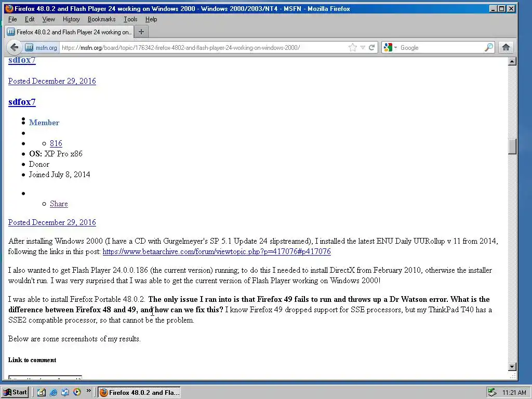Viewport: 532px width, 399px height.
Task: Open the Bookmarks menu
Action: (101, 19)
